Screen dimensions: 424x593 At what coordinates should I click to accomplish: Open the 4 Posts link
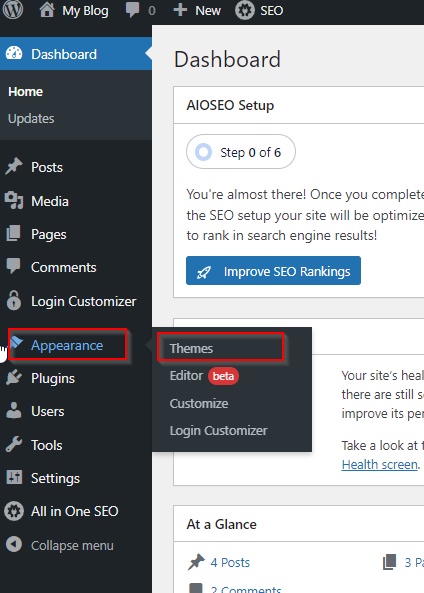[x=230, y=562]
